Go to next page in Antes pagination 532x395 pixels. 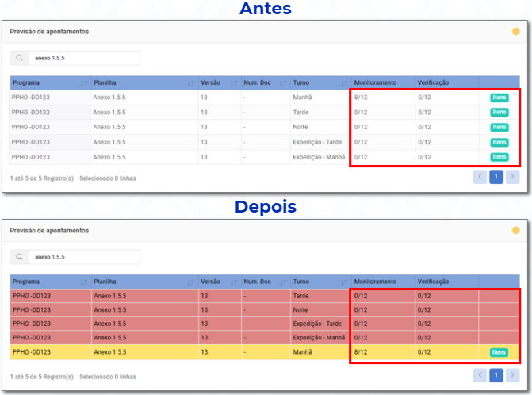coord(512,176)
